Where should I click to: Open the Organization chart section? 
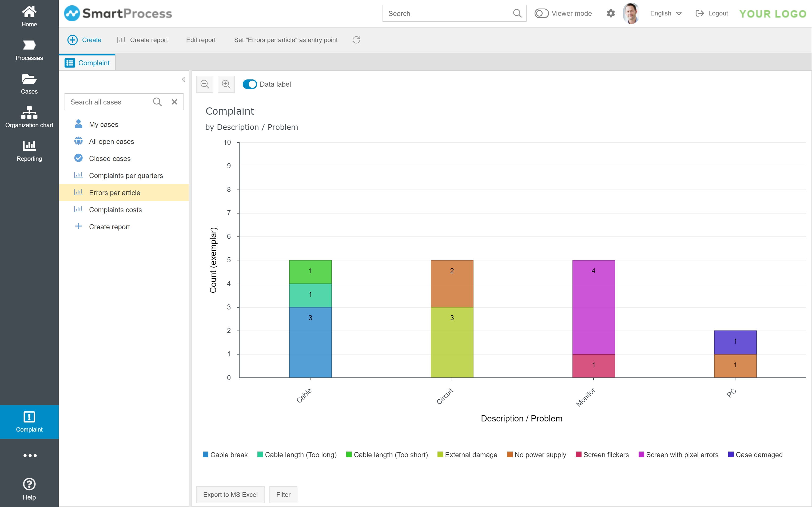[29, 117]
